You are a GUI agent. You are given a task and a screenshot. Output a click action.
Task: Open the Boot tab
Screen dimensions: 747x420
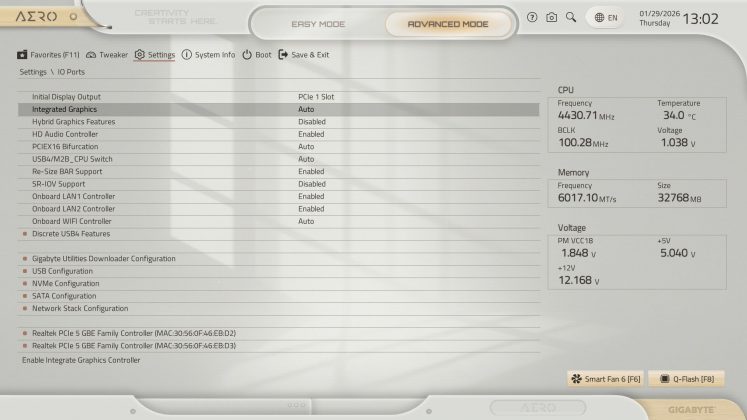pos(256,55)
